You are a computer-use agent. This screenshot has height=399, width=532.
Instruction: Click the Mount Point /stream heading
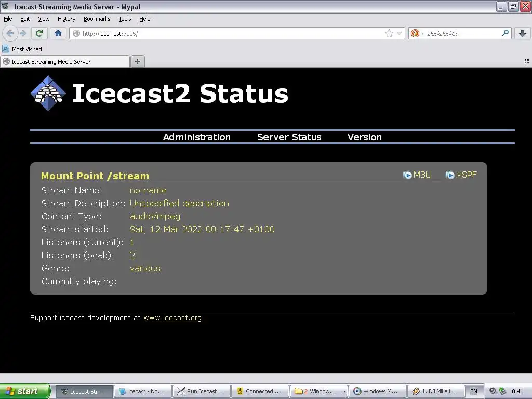point(95,176)
